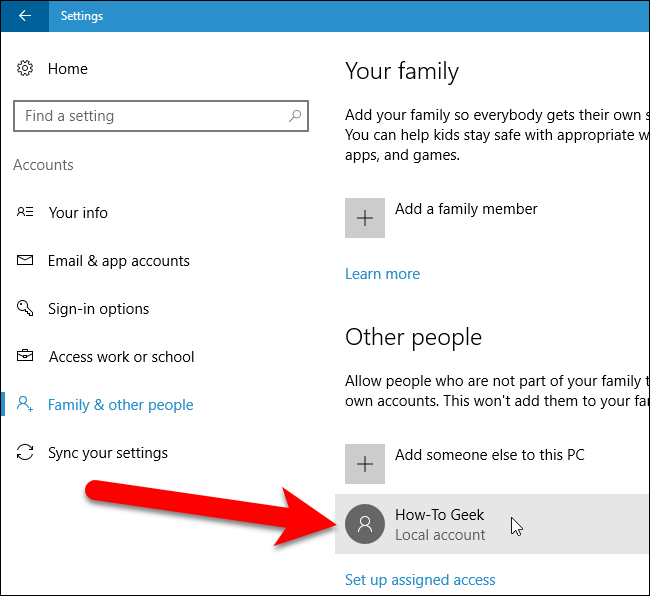Click the How-To Geek user avatar
This screenshot has width=650, height=596.
click(365, 524)
